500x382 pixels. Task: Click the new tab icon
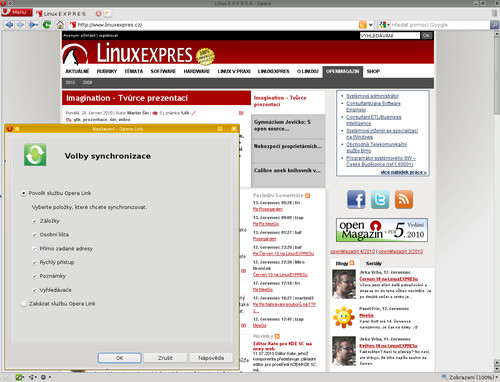point(108,14)
